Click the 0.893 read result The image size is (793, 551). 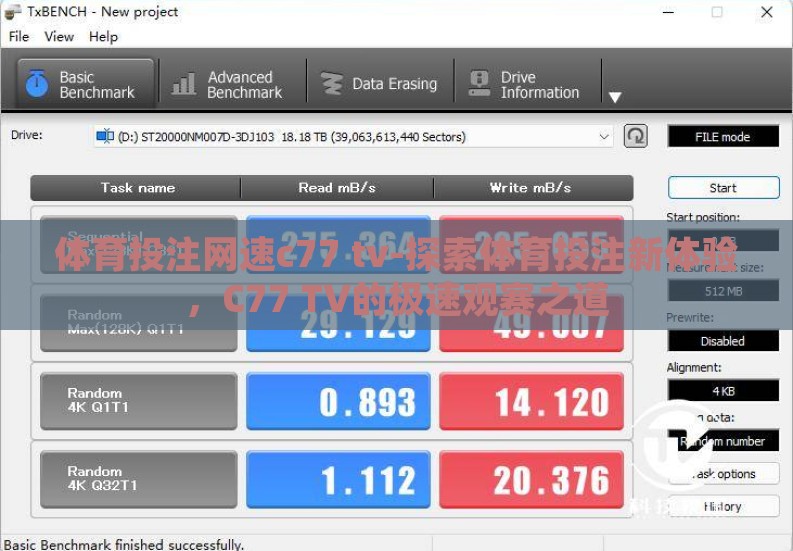pyautogui.click(x=338, y=401)
